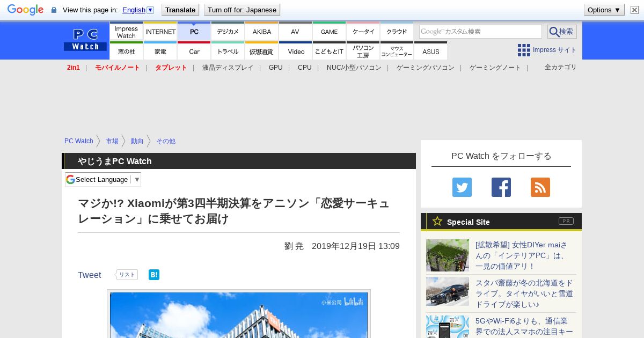Image resolution: width=644 pixels, height=338 pixels.
Task: Open the Facebook follow icon
Action: coord(501,187)
